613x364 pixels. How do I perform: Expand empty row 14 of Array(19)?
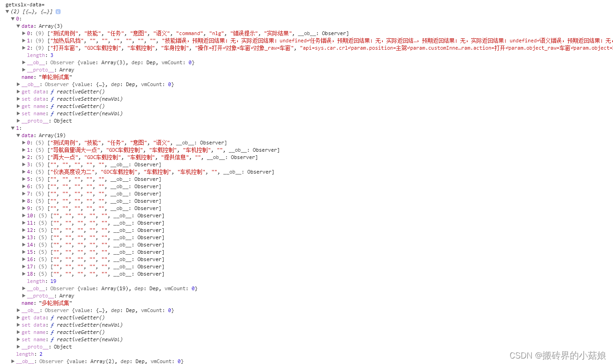coord(24,245)
